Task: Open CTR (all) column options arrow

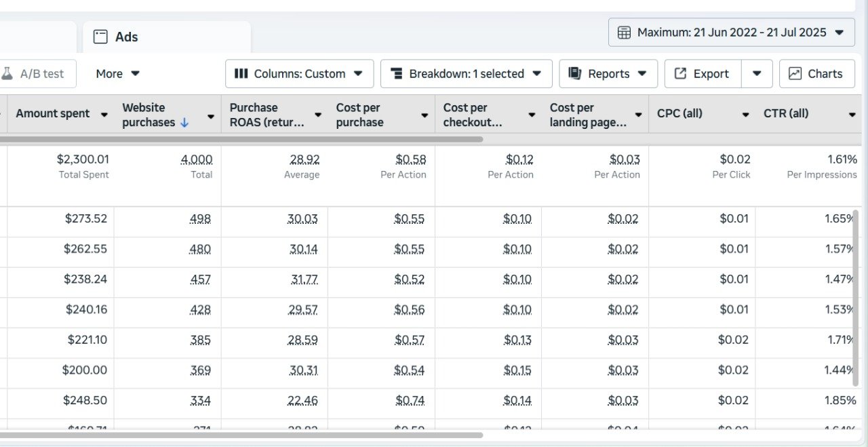Action: pyautogui.click(x=852, y=115)
